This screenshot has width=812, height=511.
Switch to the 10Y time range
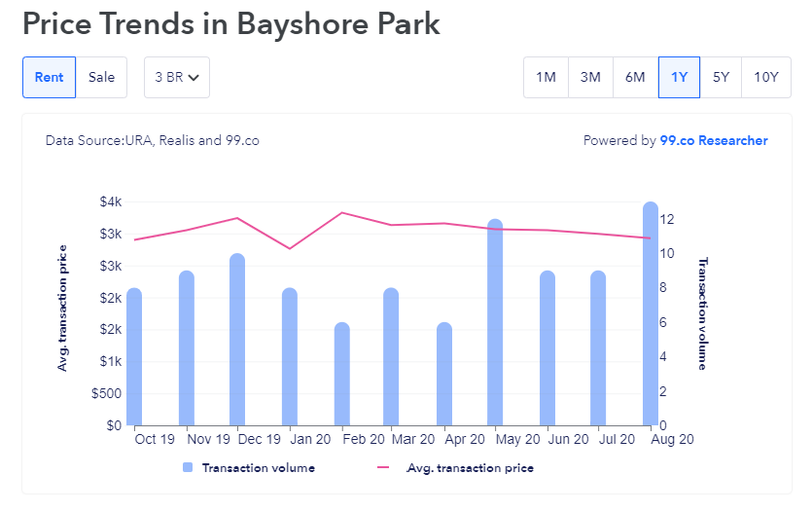coord(766,77)
